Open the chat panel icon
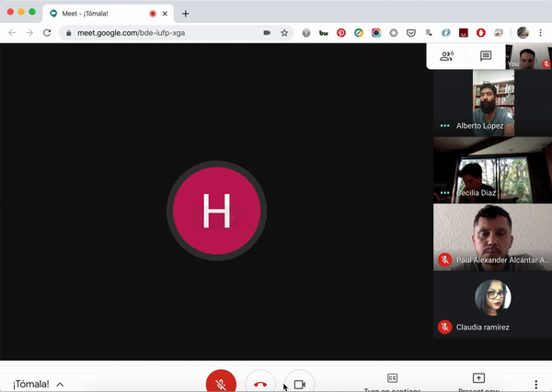The image size is (552, 392). (486, 55)
